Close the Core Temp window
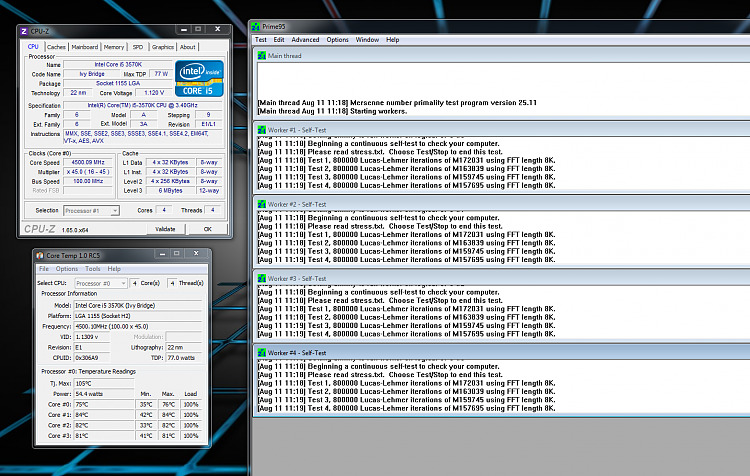Screen dimensions: 750x476 (196, 254)
